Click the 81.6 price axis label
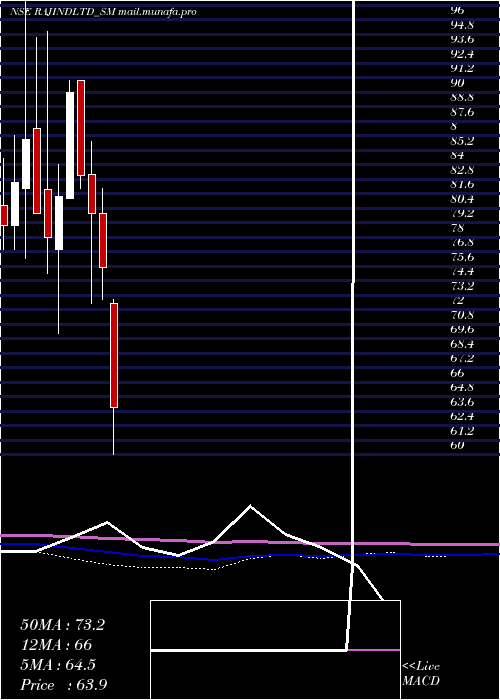The width and height of the screenshot is (500, 700). click(462, 184)
